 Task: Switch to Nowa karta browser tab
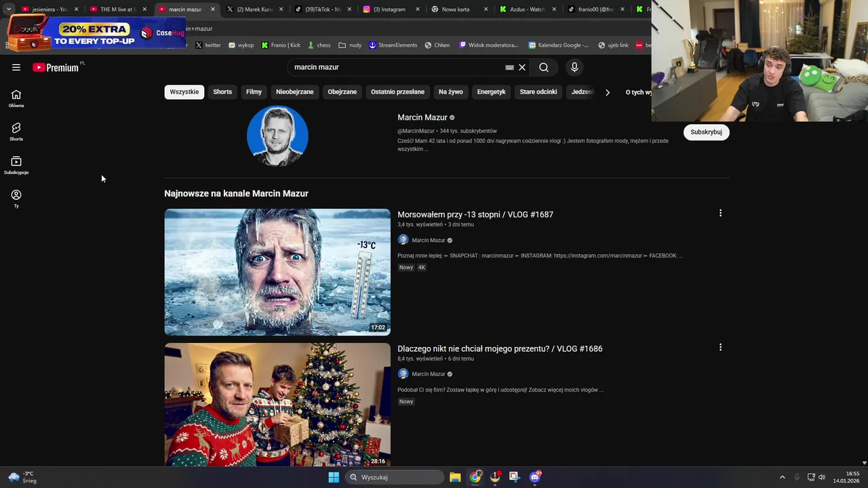tap(459, 9)
